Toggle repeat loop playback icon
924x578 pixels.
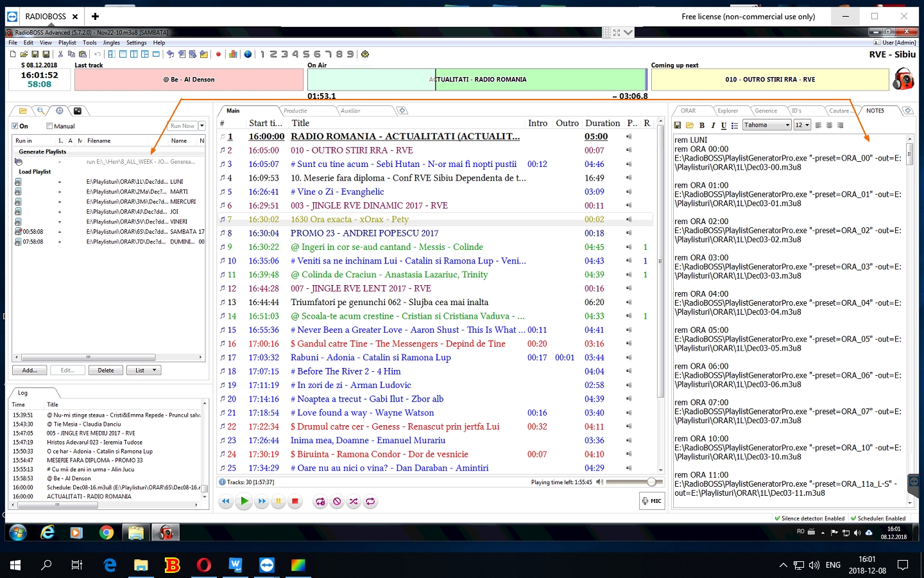tap(370, 502)
